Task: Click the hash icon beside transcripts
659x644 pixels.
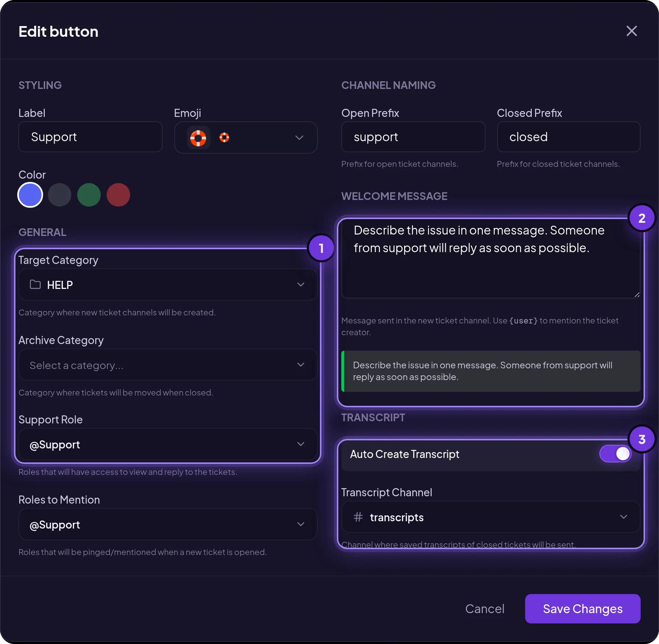Action: [x=358, y=517]
